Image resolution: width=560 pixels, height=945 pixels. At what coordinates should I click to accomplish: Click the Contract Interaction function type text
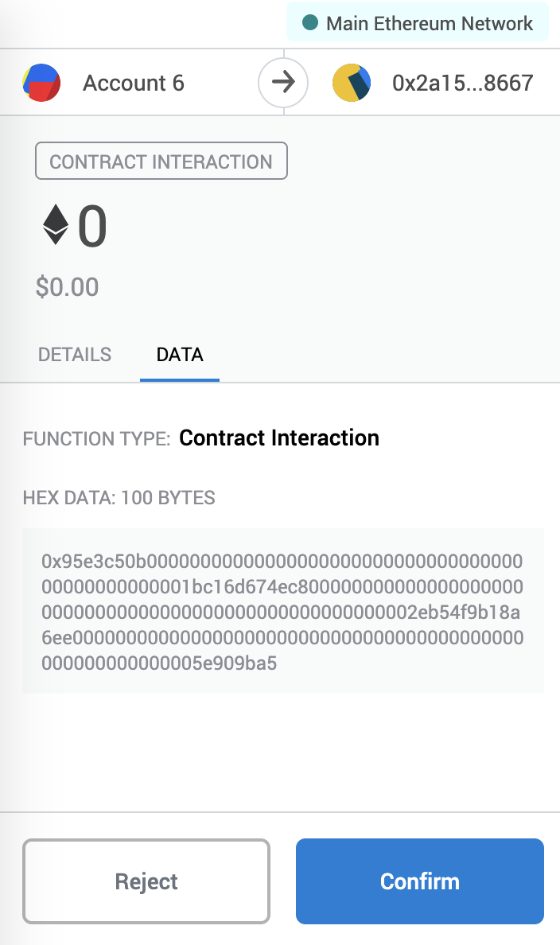[x=279, y=437]
